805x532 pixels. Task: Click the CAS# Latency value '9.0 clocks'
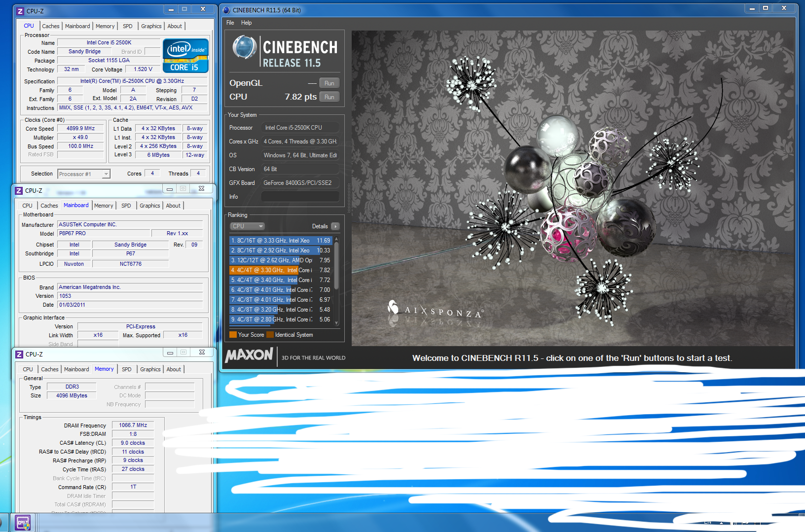coord(133,443)
